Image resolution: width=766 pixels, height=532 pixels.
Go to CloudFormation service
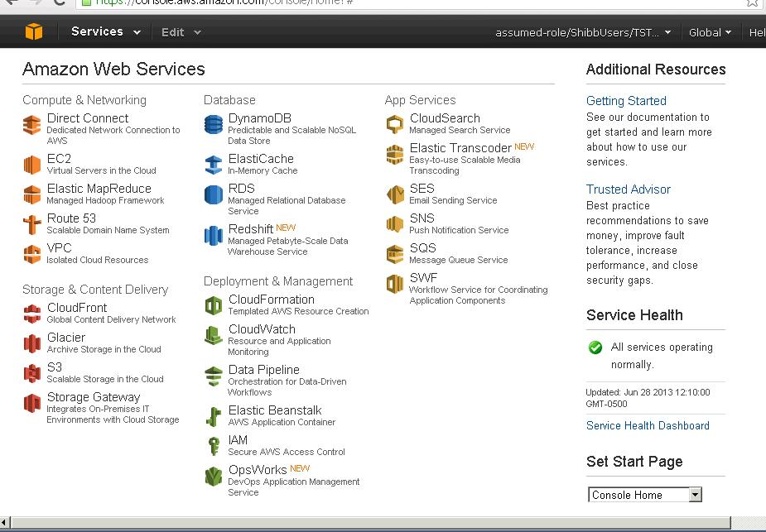pos(272,300)
